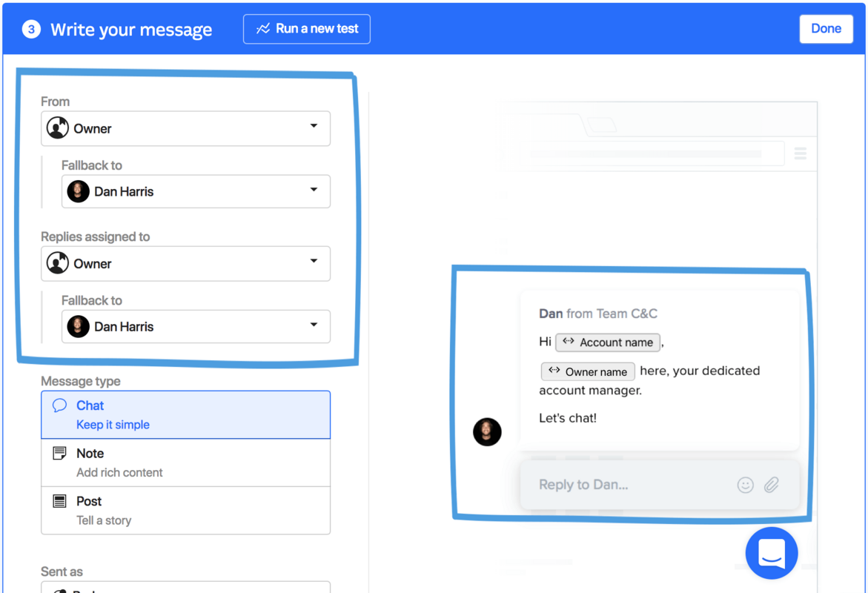Click the Run a new test button

306,28
